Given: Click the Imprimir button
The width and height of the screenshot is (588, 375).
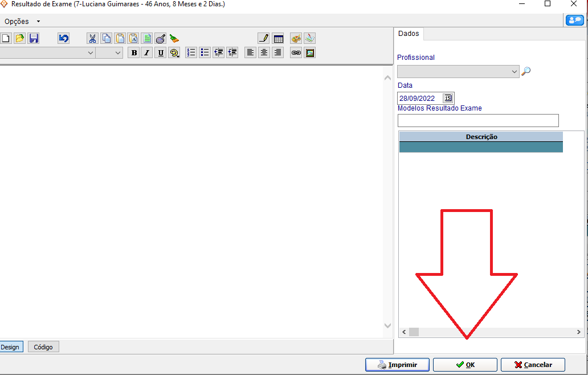Looking at the screenshot, I should click(397, 365).
